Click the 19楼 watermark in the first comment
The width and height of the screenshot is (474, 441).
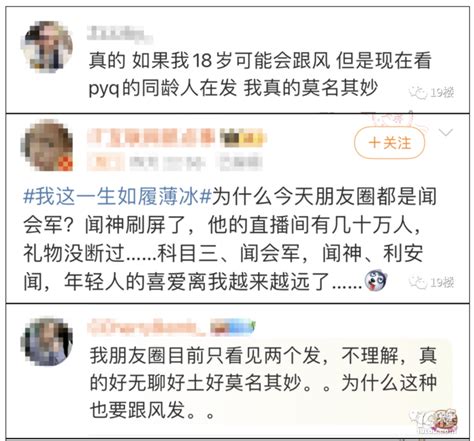(x=432, y=92)
